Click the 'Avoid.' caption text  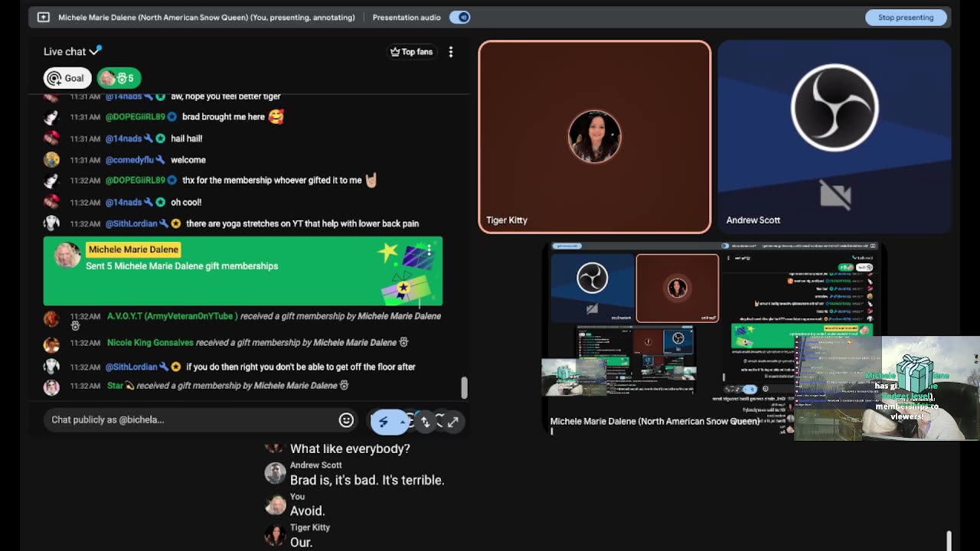pos(307,510)
